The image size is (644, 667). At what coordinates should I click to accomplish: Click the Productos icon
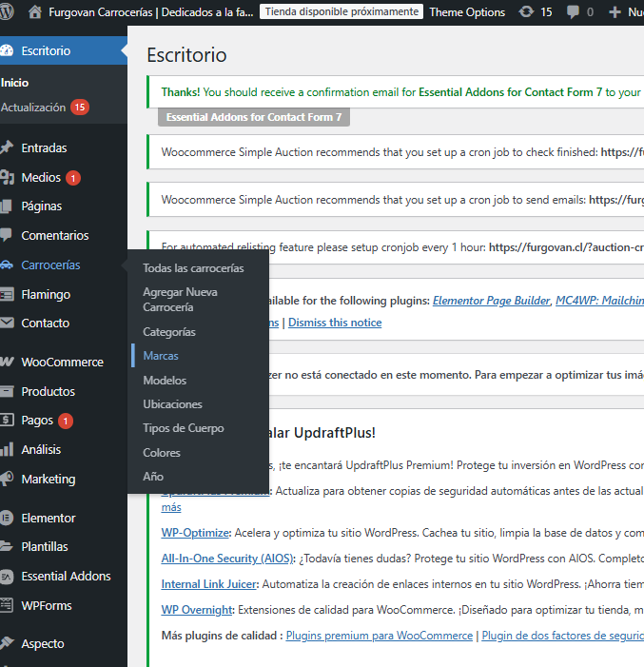click(7, 391)
